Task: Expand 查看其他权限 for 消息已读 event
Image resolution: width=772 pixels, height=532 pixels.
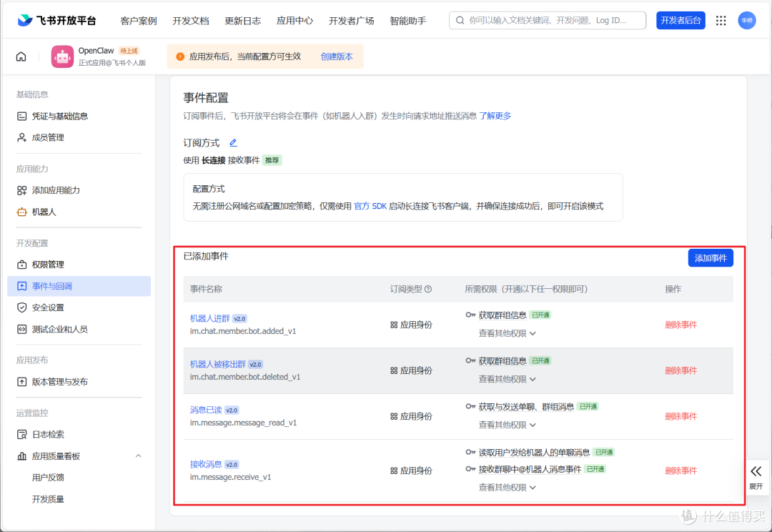Action: click(x=507, y=425)
